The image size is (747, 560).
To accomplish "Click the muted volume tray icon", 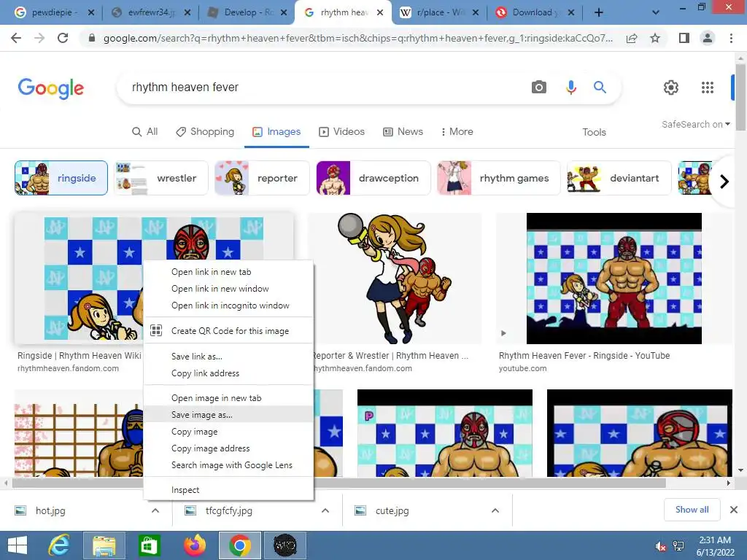I will click(660, 547).
